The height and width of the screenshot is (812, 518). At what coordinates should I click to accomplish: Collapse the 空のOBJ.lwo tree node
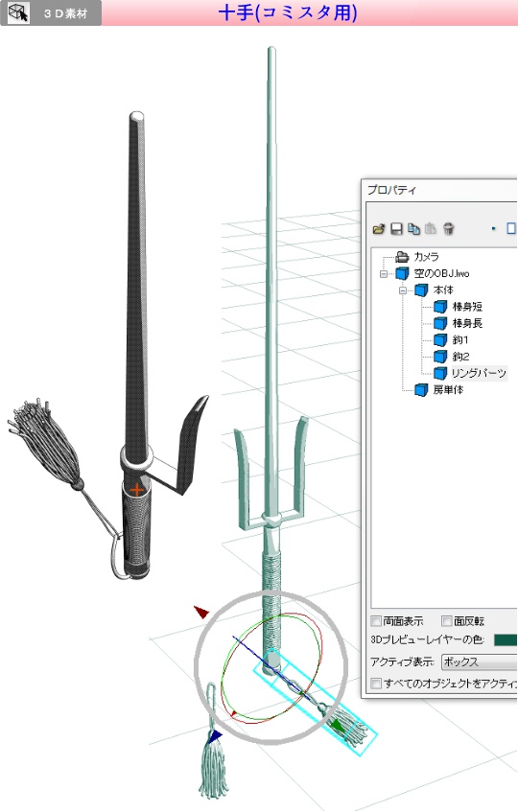coord(384,273)
